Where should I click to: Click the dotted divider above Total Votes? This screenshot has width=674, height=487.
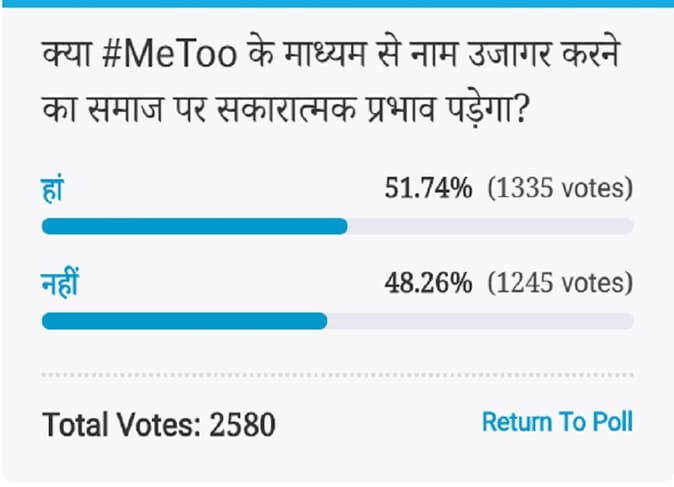(x=337, y=375)
